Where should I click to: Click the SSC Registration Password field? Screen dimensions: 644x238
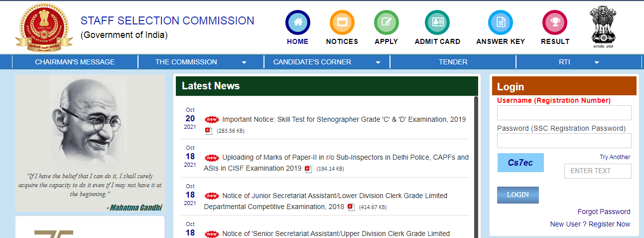point(564,141)
